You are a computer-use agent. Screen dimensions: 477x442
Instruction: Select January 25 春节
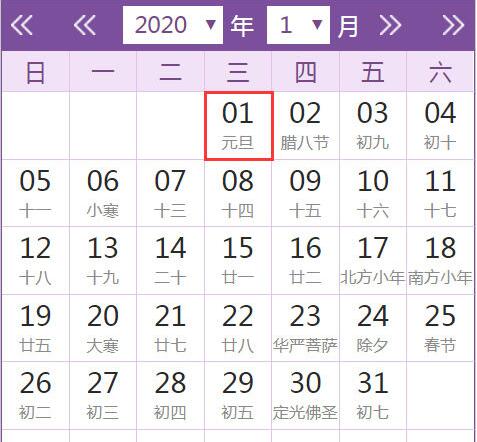440,328
